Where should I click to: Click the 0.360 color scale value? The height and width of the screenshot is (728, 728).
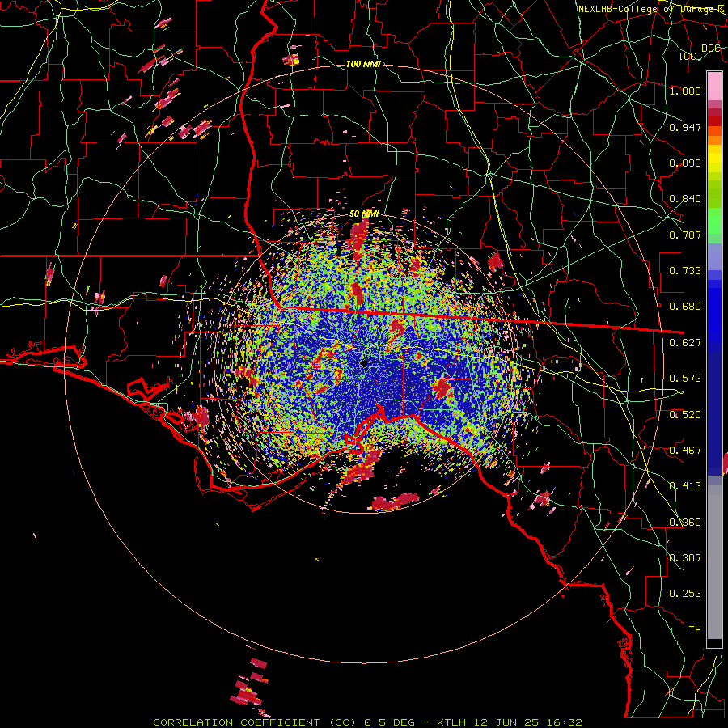pos(685,523)
